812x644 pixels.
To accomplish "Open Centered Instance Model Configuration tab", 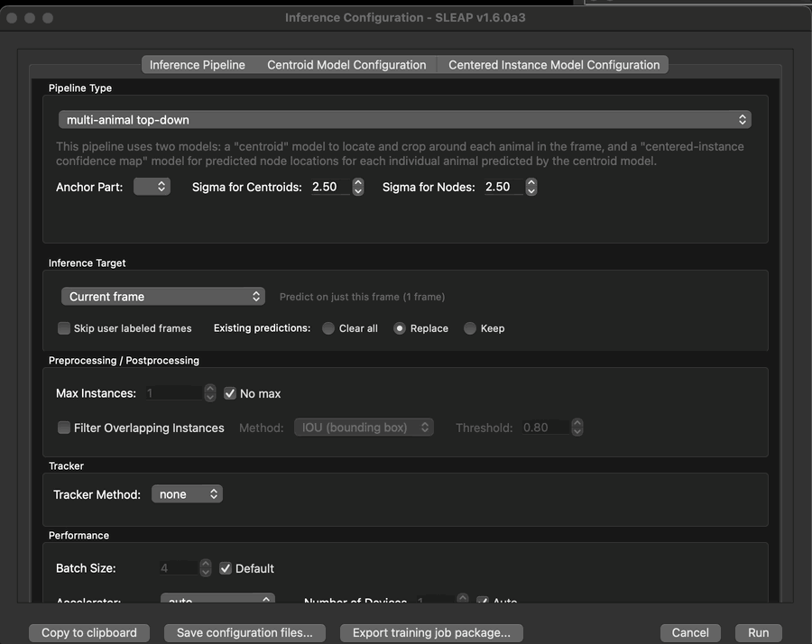I will click(x=554, y=65).
